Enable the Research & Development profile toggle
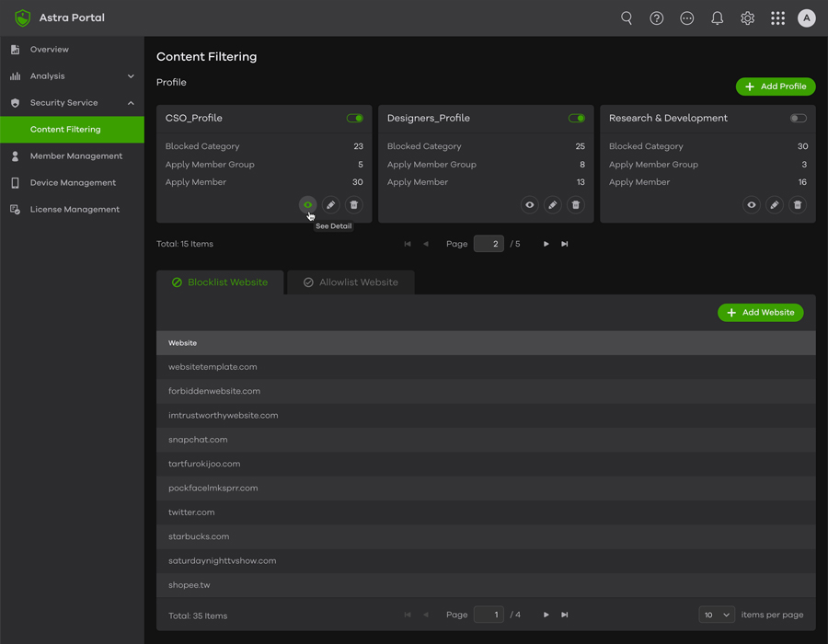The width and height of the screenshot is (828, 644). coord(798,119)
